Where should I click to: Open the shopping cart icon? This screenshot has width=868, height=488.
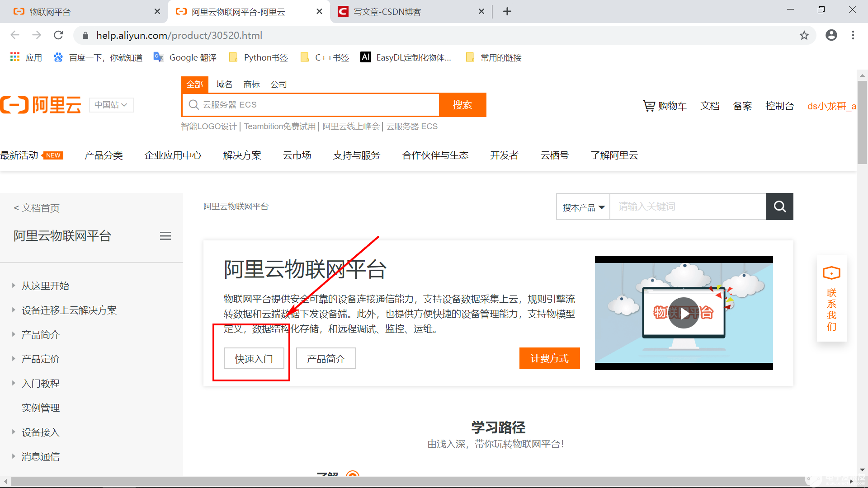click(649, 105)
